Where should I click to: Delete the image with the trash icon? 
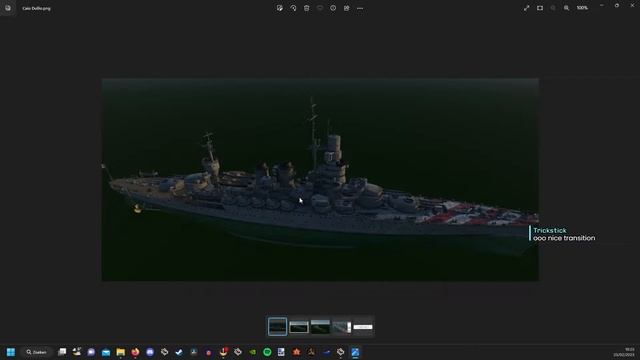tap(307, 8)
